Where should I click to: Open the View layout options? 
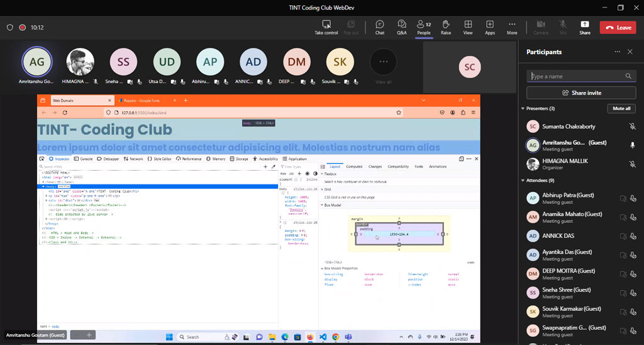(x=468, y=27)
